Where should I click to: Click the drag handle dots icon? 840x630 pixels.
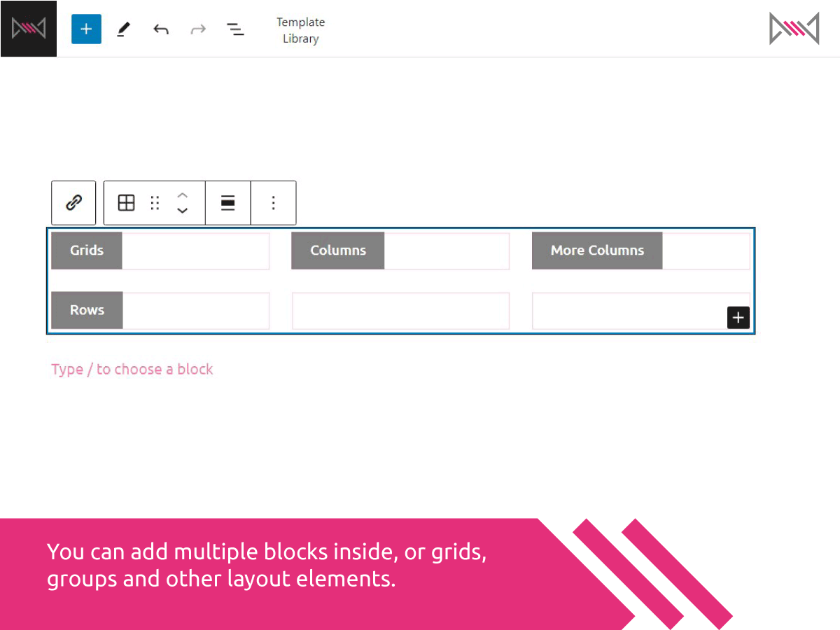(x=155, y=203)
